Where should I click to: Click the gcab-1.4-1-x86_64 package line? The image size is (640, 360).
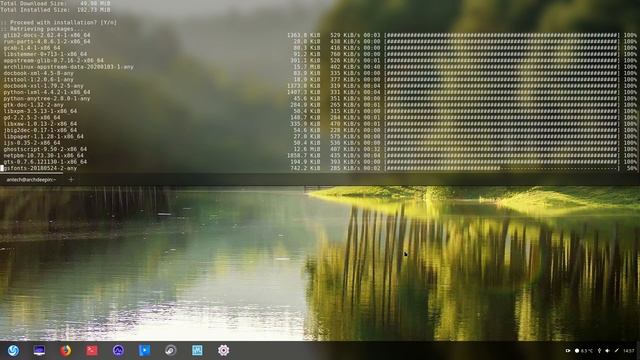[x=32, y=48]
